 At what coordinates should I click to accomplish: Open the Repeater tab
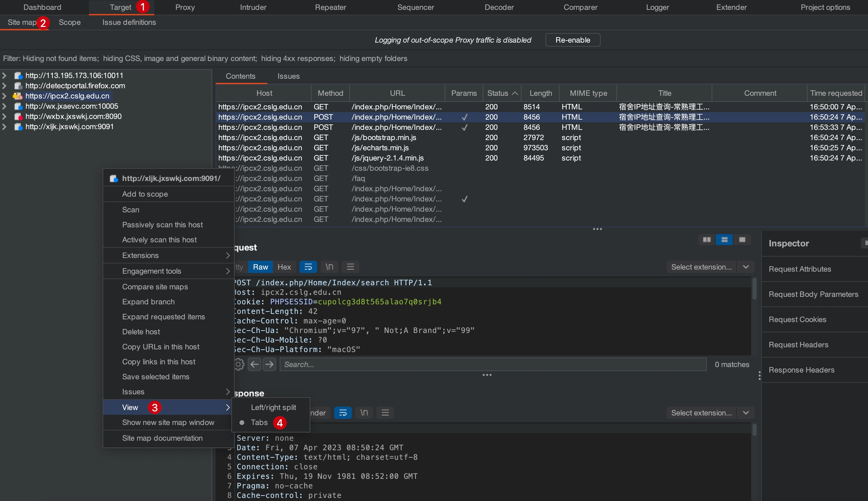[330, 7]
